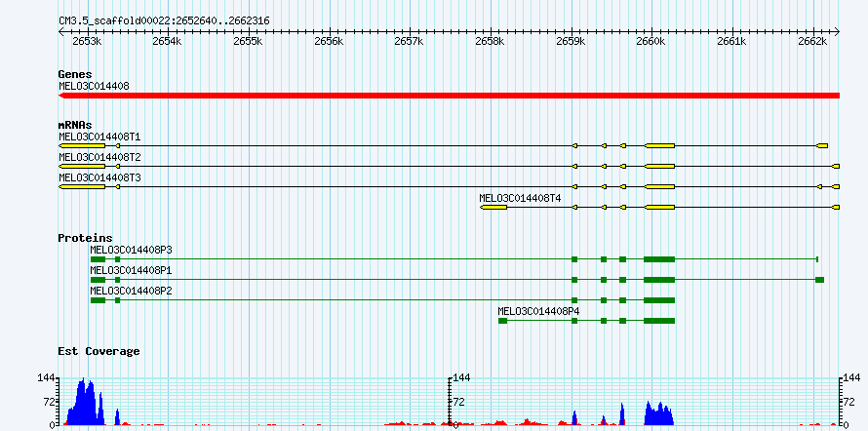
Task: Click the leftmost yellow exon of MELO3C014408T4 transcript
Action: coord(493,207)
